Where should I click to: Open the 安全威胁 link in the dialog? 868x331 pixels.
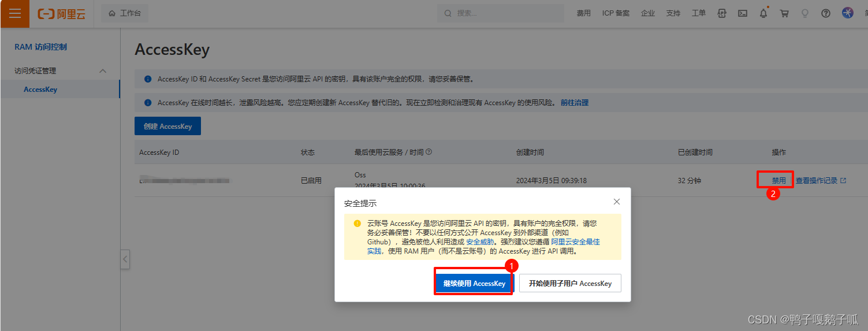point(480,242)
